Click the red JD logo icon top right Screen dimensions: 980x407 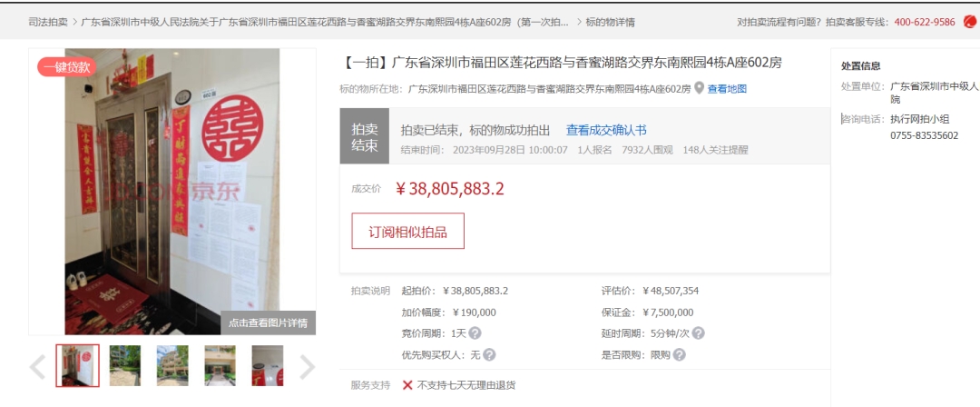click(x=970, y=22)
